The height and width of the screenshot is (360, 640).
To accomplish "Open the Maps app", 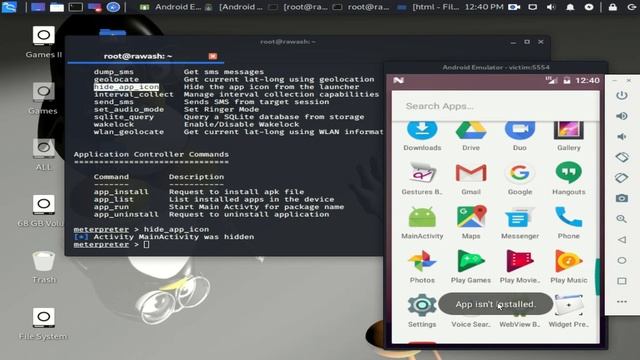I will click(x=471, y=223).
